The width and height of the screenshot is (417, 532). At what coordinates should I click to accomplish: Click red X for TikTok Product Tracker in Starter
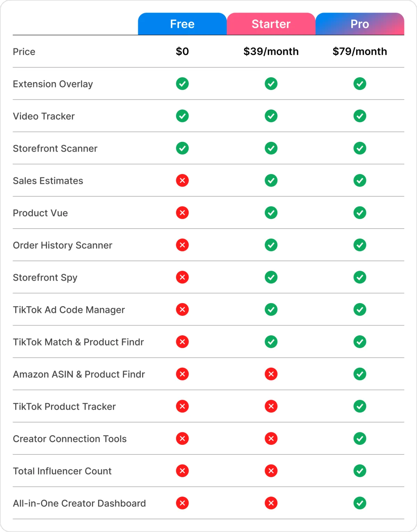pos(271,406)
